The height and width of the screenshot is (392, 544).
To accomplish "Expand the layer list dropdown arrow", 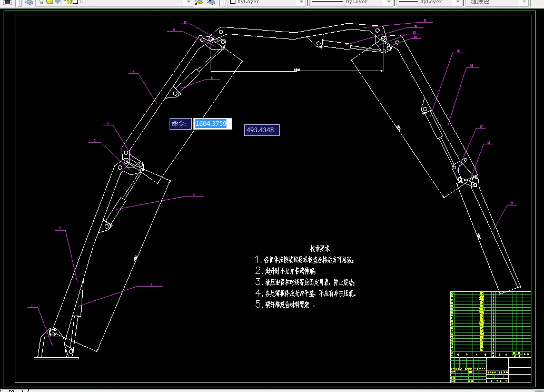I will [x=189, y=2].
